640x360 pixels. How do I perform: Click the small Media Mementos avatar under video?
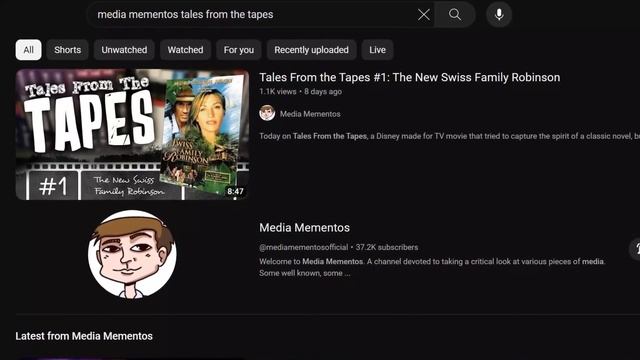(x=267, y=113)
